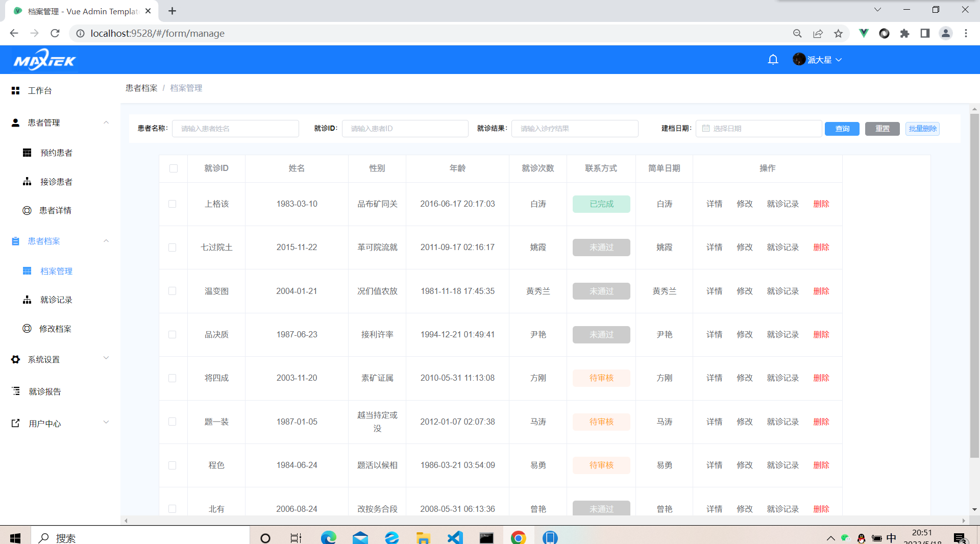Click the 预约患者 table icon
The image size is (980, 544).
[x=27, y=153]
